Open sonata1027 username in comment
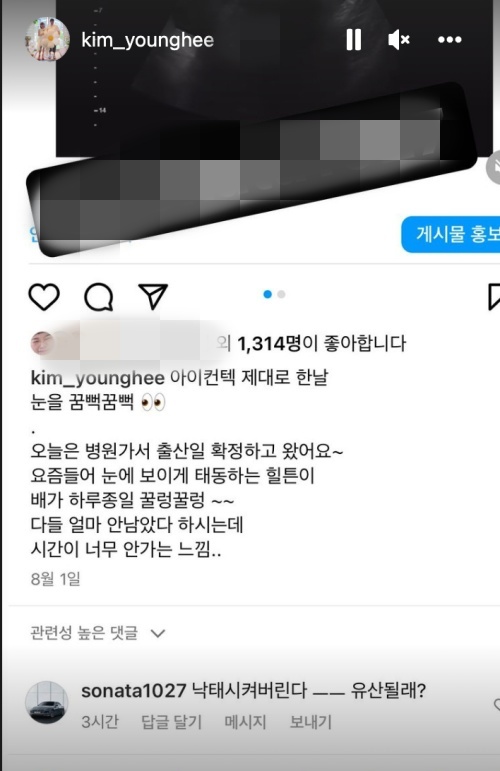 click(x=134, y=691)
